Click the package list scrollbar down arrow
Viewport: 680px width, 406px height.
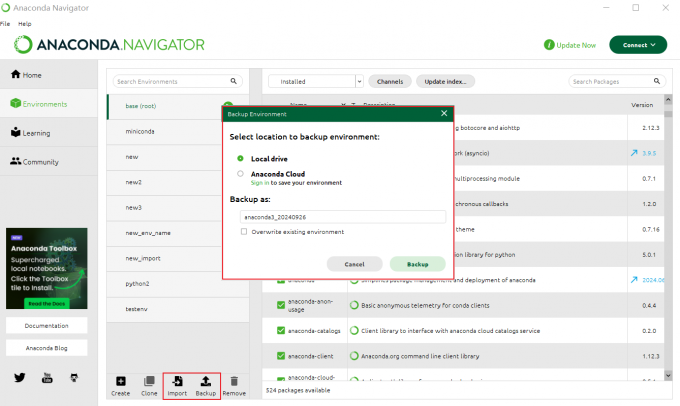point(668,375)
